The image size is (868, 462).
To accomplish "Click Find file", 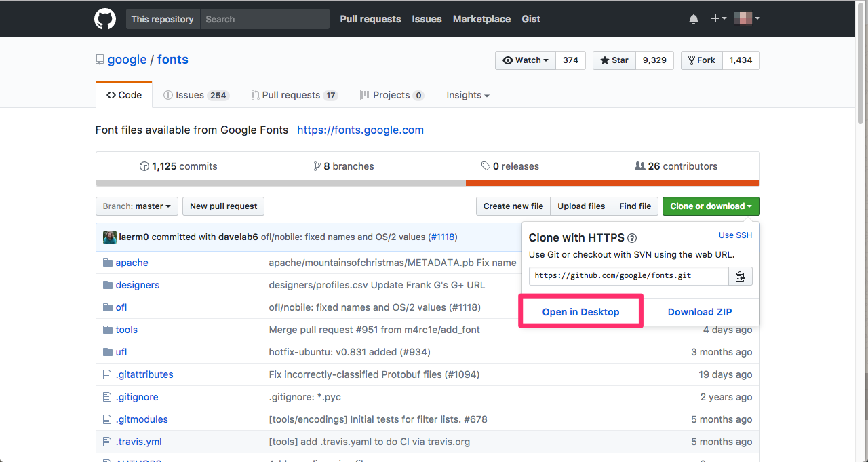I will [x=635, y=206].
